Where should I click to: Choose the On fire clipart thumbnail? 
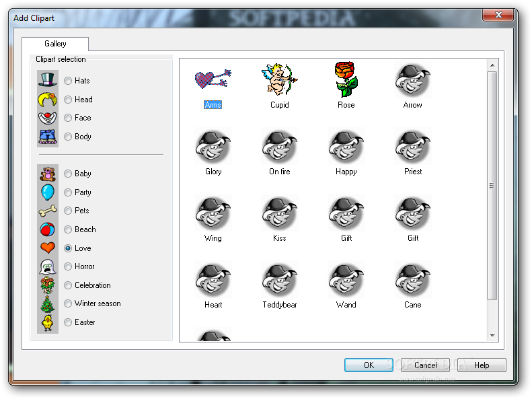click(x=280, y=147)
